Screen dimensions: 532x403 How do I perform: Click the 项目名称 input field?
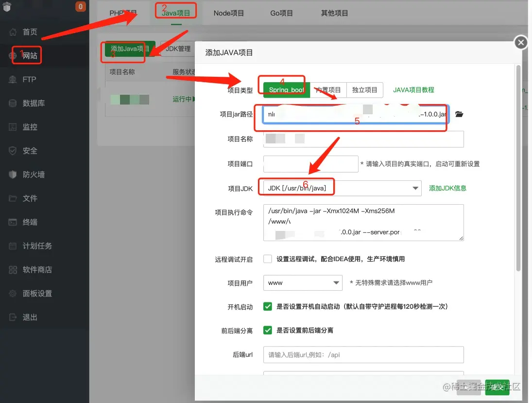click(363, 139)
